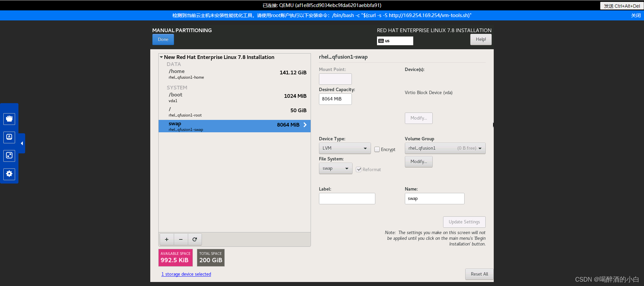This screenshot has width=644, height=286.
Task: Click the Mount Point input field
Action: coord(335,79)
